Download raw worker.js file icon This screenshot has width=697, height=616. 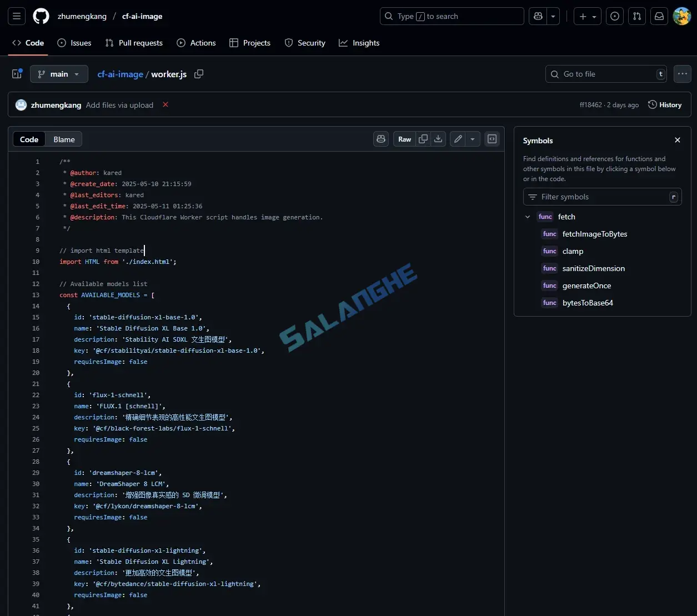(x=438, y=139)
